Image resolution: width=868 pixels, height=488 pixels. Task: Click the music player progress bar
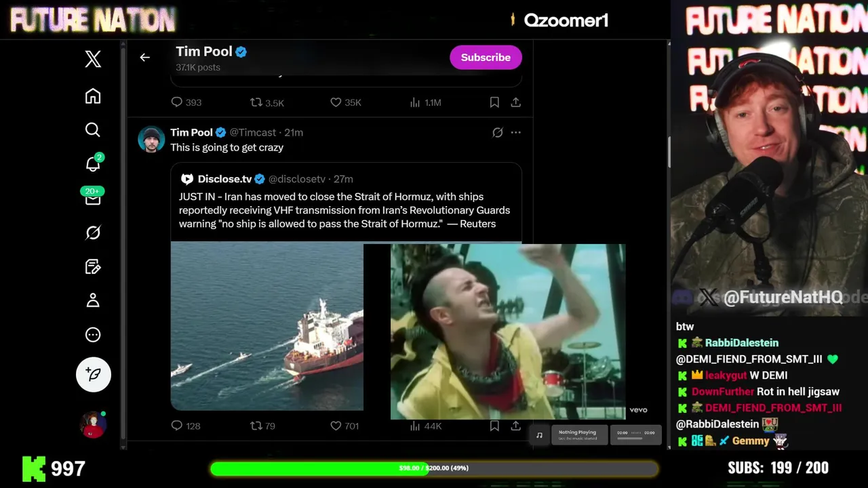point(635,438)
